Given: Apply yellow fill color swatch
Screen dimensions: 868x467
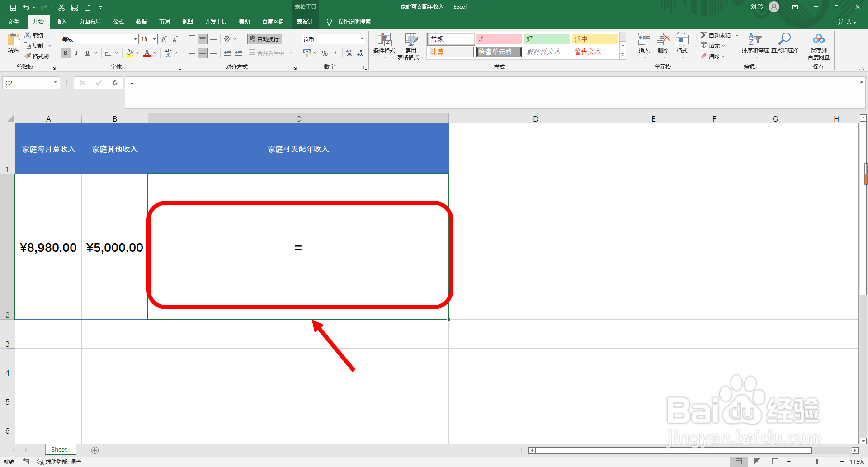Looking at the screenshot, I should click(x=129, y=53).
